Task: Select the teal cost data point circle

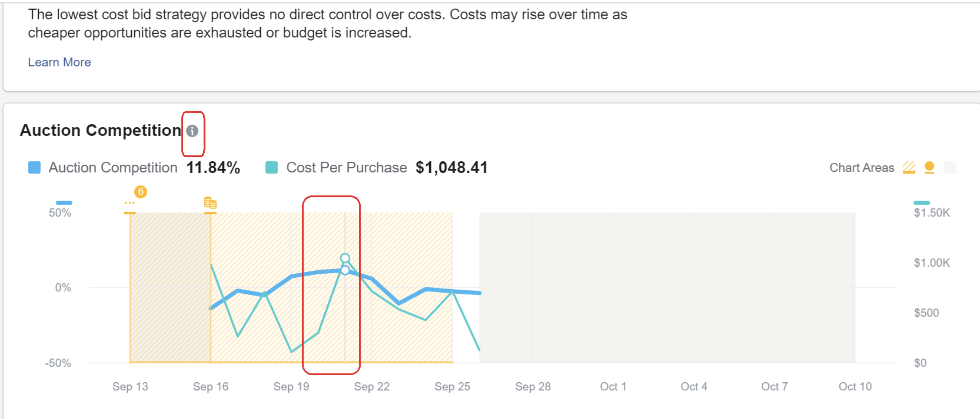Action: (x=345, y=258)
